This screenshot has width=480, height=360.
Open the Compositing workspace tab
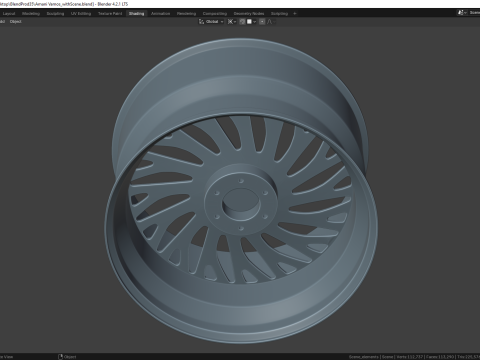(215, 13)
